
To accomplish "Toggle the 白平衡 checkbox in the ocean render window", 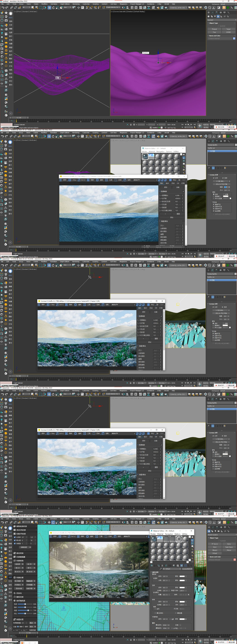I will coord(161,198).
